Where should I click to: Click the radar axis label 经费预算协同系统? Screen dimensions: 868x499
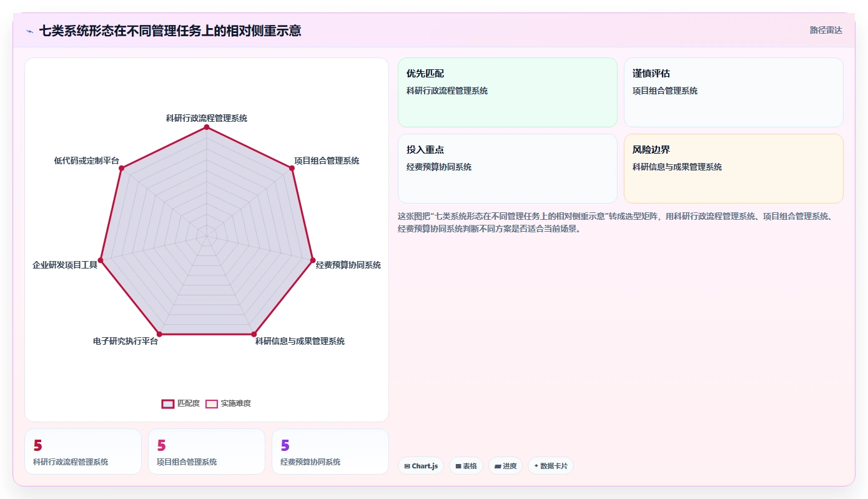coord(348,265)
